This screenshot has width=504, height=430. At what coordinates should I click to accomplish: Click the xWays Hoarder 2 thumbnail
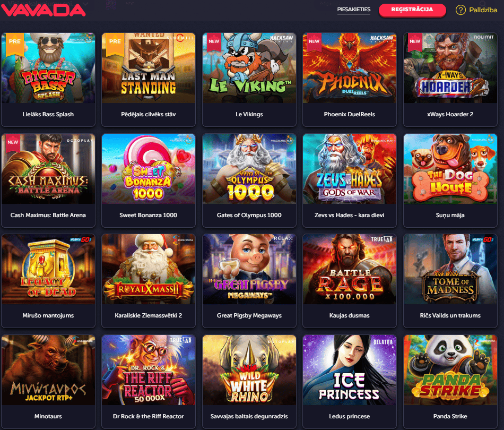(x=450, y=68)
